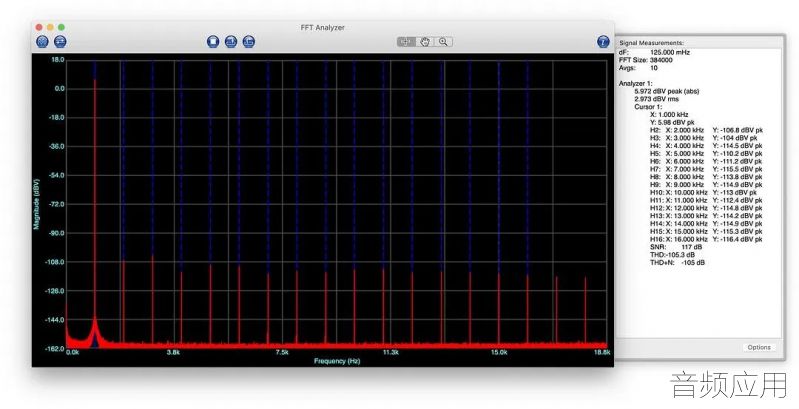
Task: Click the H6 6.000 kHz harmonic row
Action: point(706,161)
